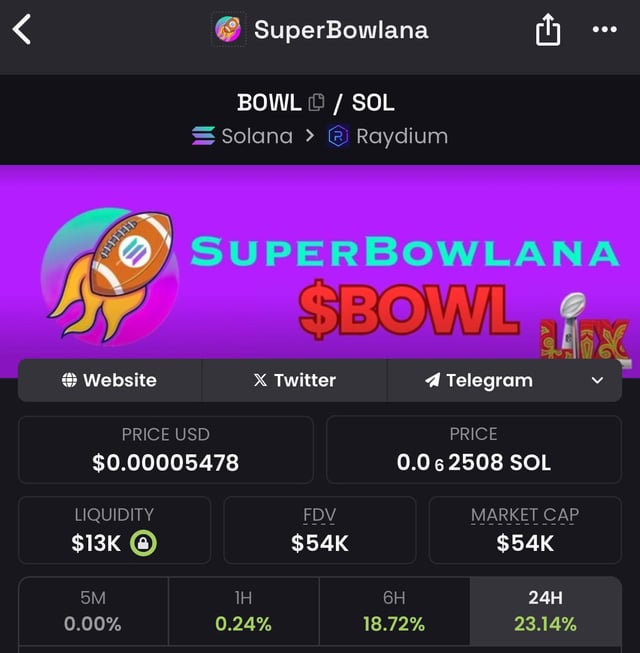
Task: Tap the Raydium DEX icon
Action: tap(338, 136)
